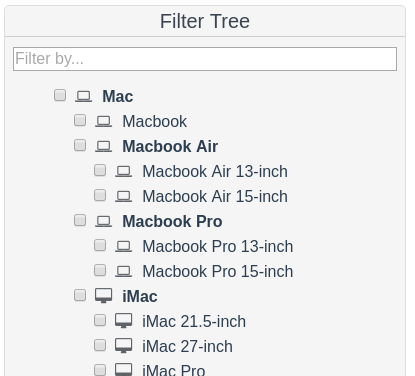Check the Macbook Pro 15-inch checkbox
415x376 pixels.
100,270
